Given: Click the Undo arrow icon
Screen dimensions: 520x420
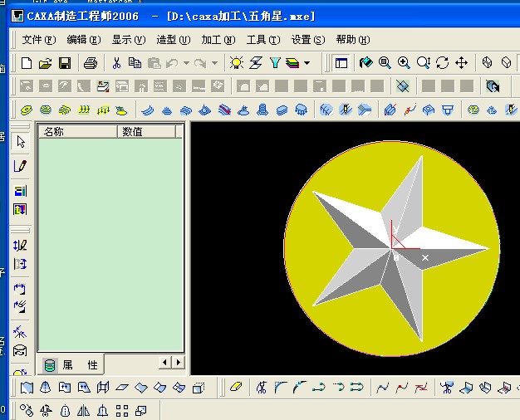Looking at the screenshot, I should 173,62.
